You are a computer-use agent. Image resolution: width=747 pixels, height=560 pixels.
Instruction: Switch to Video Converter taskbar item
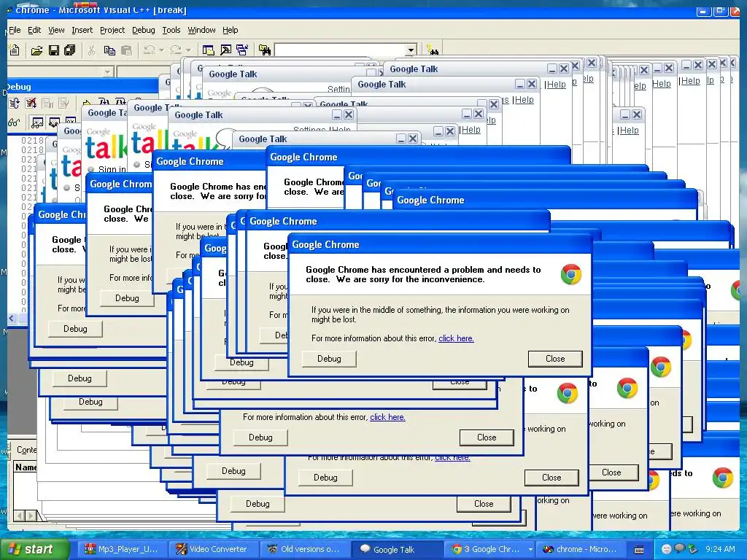[212, 549]
